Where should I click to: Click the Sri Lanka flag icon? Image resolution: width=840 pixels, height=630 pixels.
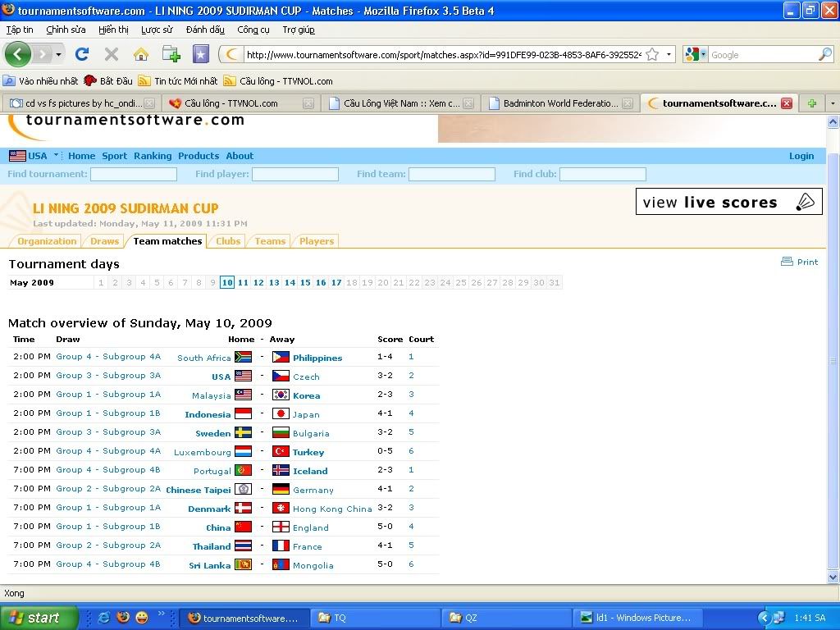243,564
